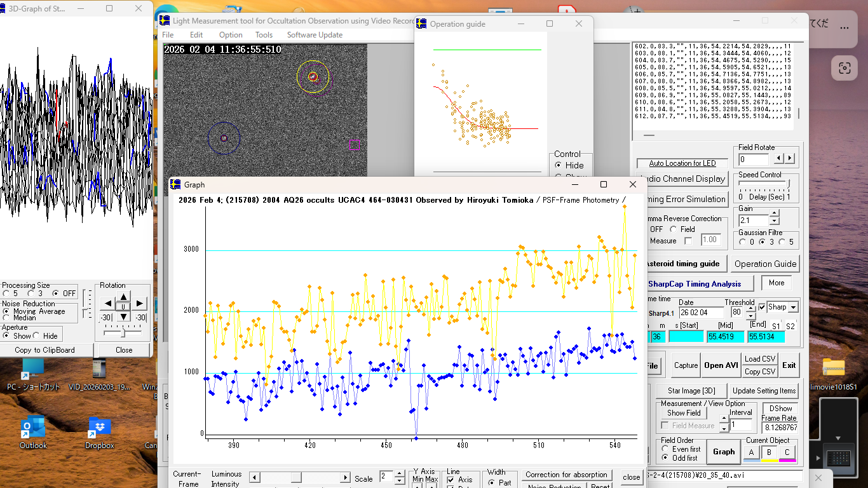The image size is (868, 488).
Task: Choose Hide for the Aperture setting
Action: click(36, 336)
